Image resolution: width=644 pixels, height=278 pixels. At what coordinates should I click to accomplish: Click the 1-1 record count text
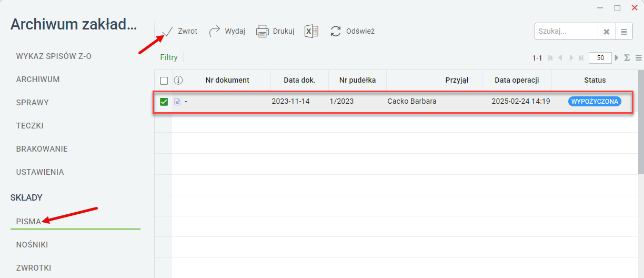537,58
